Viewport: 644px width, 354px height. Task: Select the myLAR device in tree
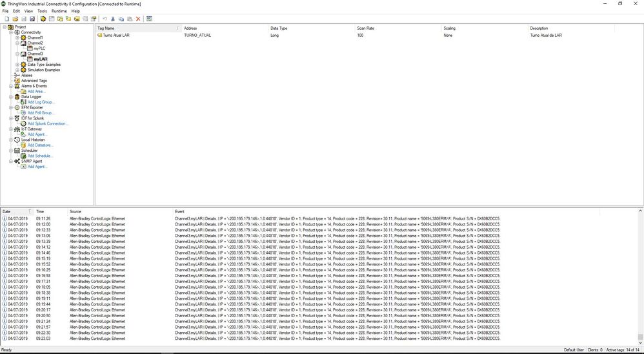(41, 59)
